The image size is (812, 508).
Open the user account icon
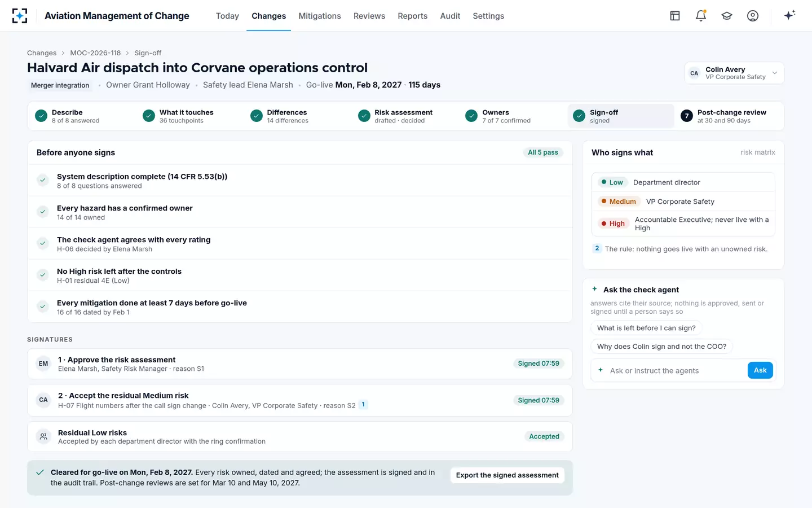coord(753,16)
